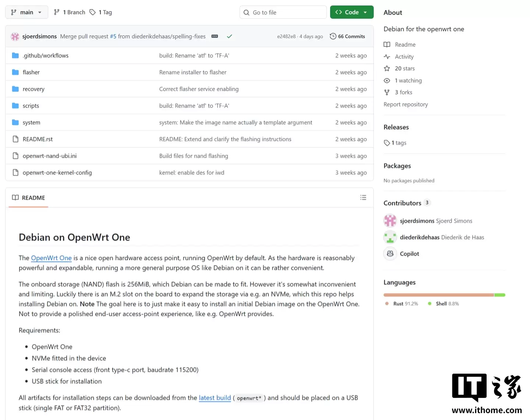Follow the OpenWrt One hyperlink

51,258
